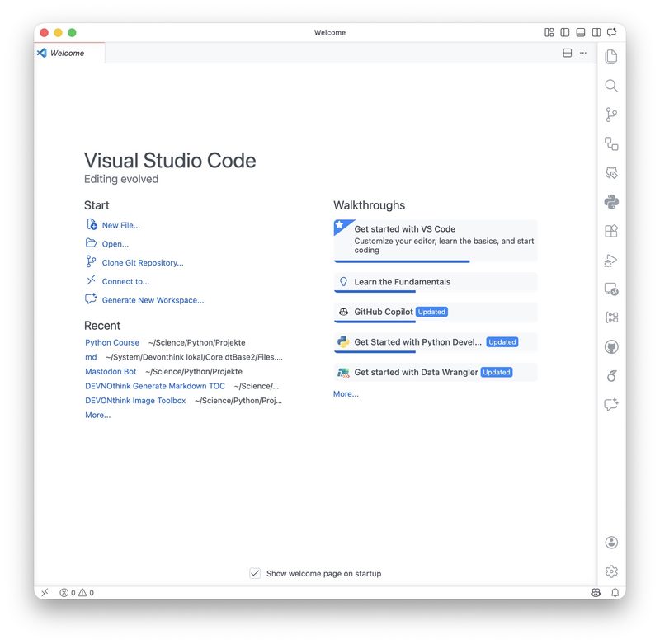
Task: Toggle Panel visibility in title bar
Action: pos(581,32)
